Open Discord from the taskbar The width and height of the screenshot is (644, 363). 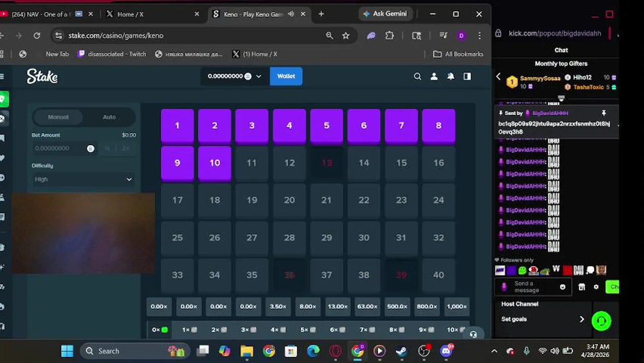446,351
